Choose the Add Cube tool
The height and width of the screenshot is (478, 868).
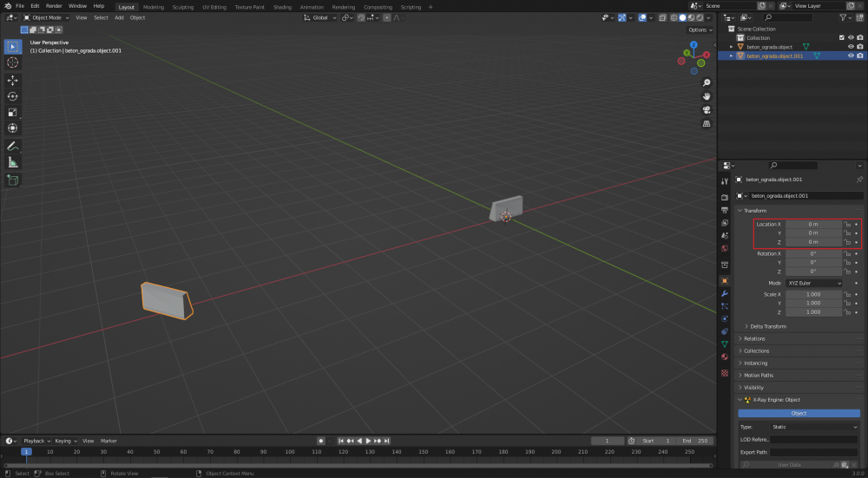pyautogui.click(x=13, y=180)
